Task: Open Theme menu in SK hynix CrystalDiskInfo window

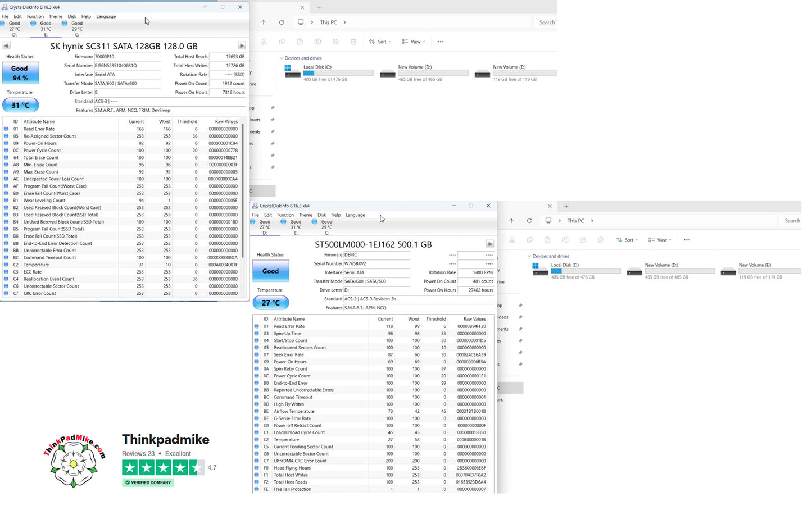Action: tap(56, 16)
